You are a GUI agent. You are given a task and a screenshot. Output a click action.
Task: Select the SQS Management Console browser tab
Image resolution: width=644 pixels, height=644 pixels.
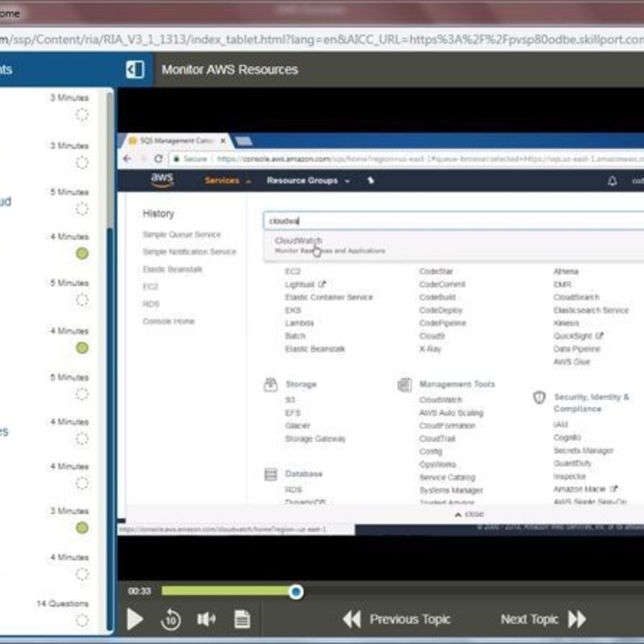click(176, 141)
